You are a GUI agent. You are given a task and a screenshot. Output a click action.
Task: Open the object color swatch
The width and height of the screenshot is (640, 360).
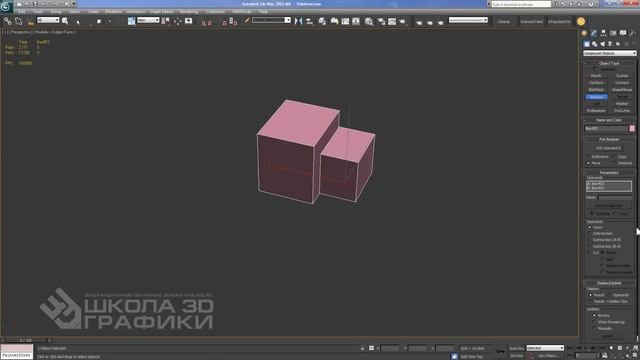[632, 128]
